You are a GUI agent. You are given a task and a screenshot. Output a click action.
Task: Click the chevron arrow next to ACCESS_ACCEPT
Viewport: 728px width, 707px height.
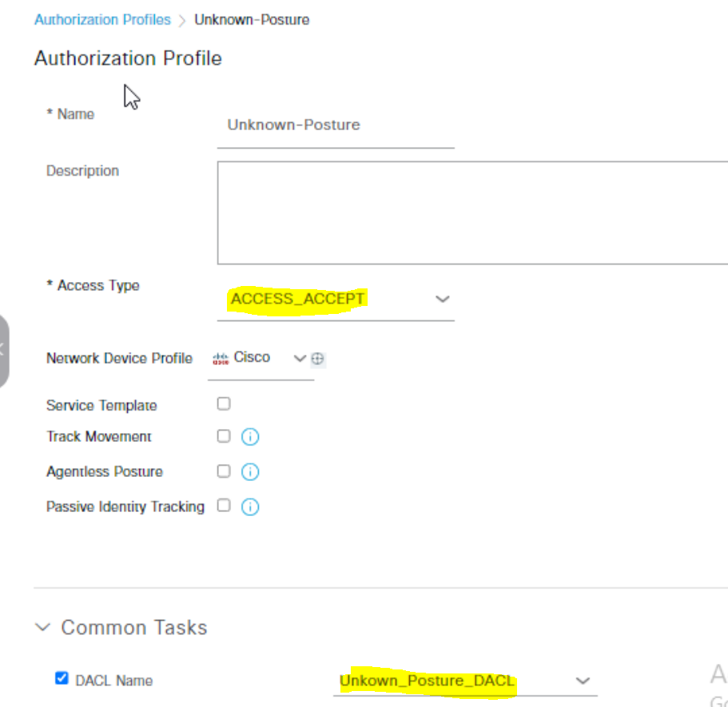[442, 300]
